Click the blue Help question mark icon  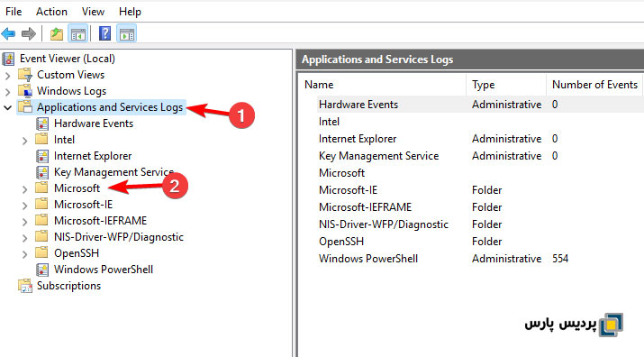[104, 33]
